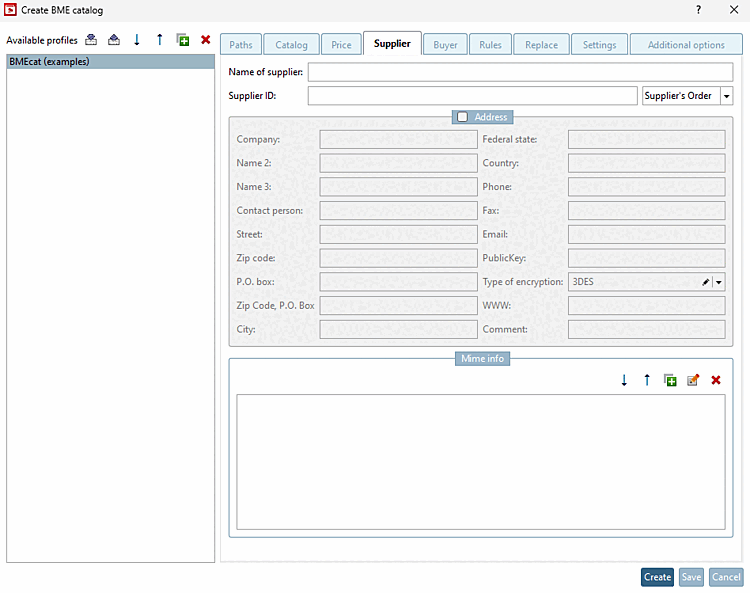
Task: Click the Zip code input field
Action: 398,258
